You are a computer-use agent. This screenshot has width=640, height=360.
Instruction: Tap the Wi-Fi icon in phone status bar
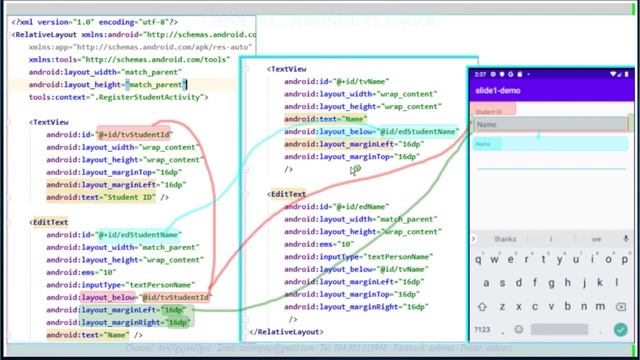tap(613, 74)
